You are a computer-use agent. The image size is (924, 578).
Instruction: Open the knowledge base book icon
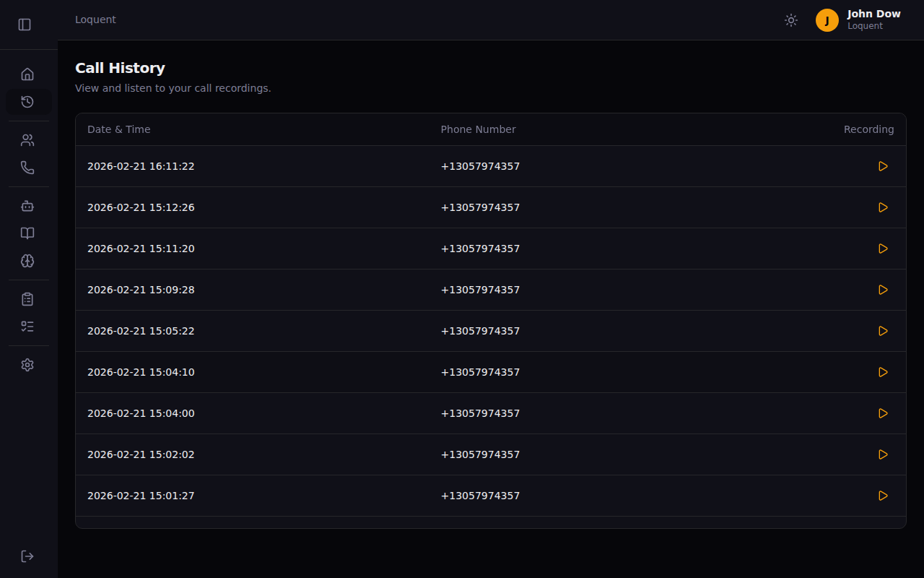(x=27, y=233)
